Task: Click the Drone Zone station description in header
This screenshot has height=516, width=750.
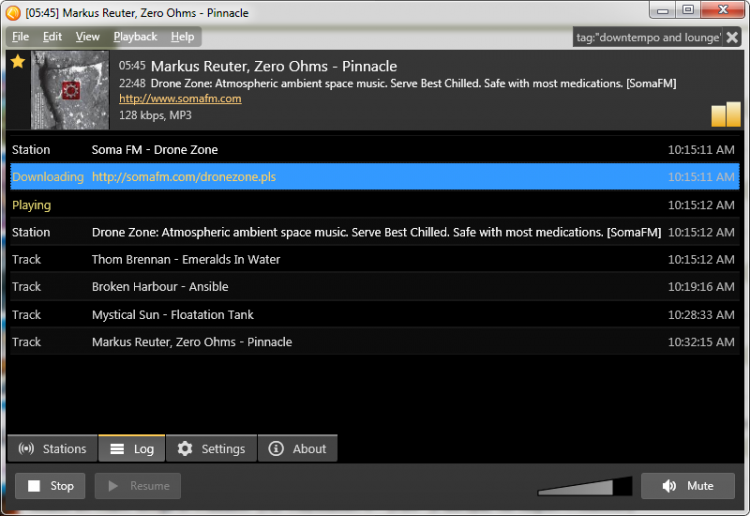Action: coord(413,84)
